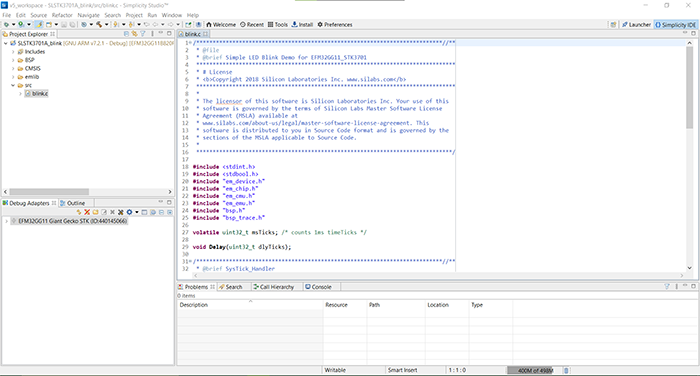Expand the Includes folder
700x376 pixels.
tap(13, 52)
